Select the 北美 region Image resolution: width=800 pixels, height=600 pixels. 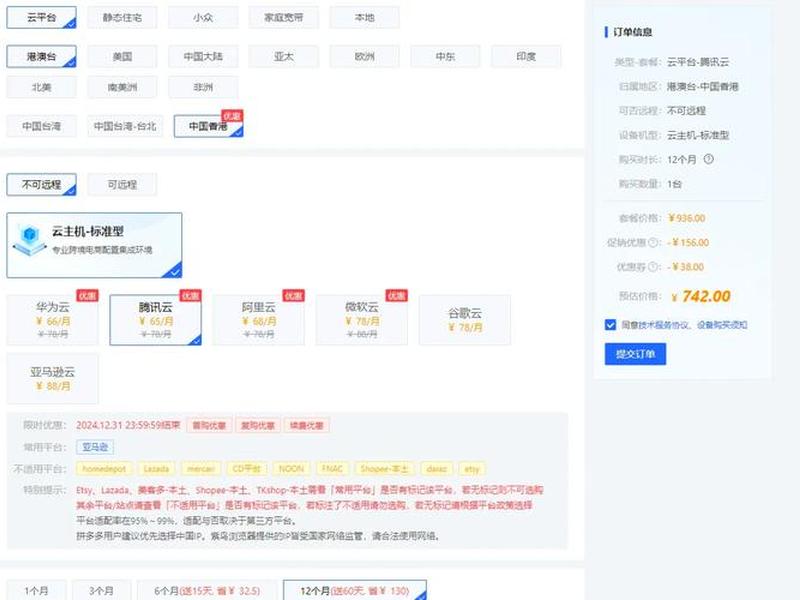click(x=41, y=87)
